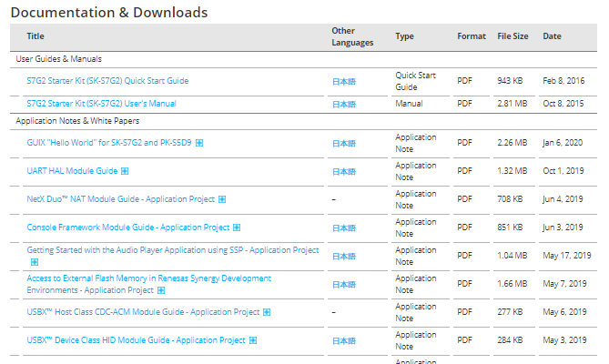Expand the plus icon beside USBX Host Class CDC-ACM
The image size is (609, 364).
coord(268,312)
